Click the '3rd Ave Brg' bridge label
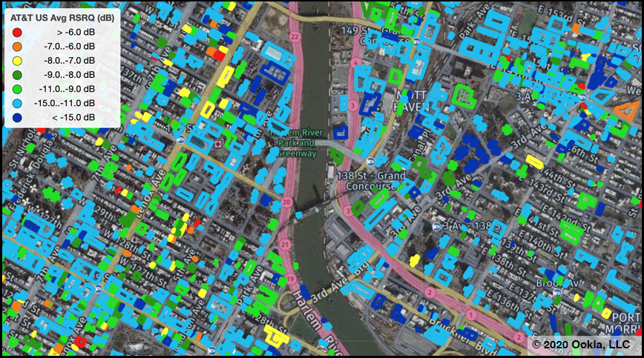The height and width of the screenshot is (358, 644). 341,284
